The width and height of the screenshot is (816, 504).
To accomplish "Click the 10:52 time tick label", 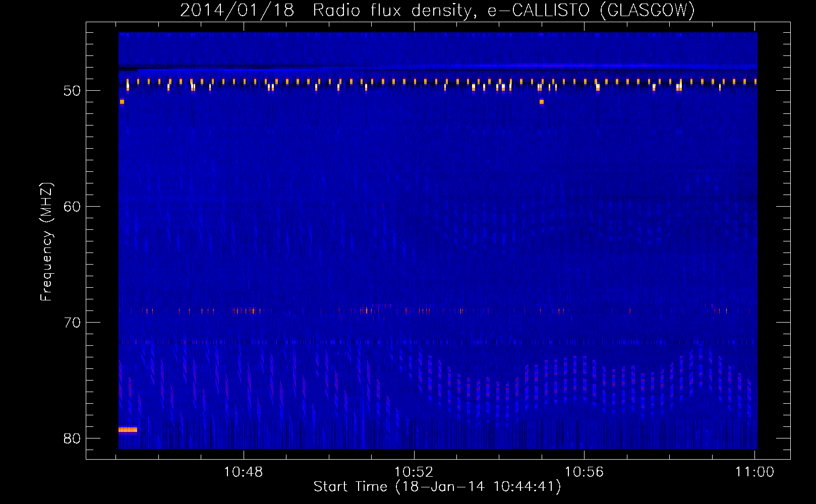I will pos(414,472).
